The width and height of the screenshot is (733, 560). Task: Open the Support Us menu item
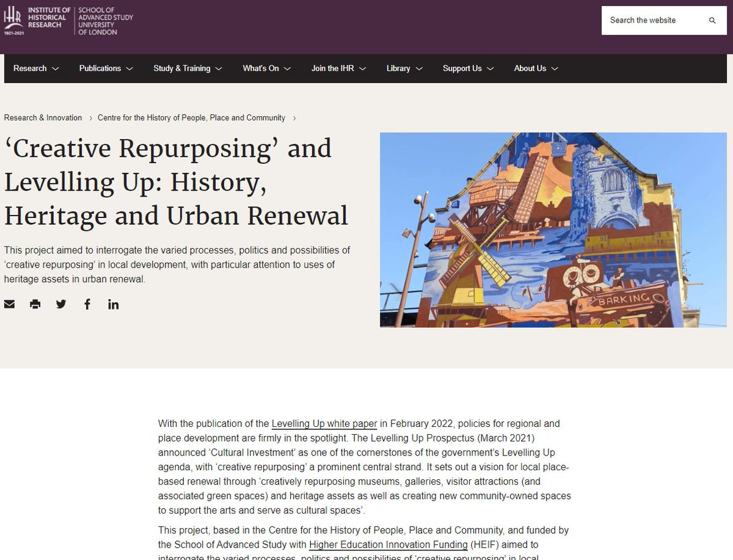click(x=462, y=68)
